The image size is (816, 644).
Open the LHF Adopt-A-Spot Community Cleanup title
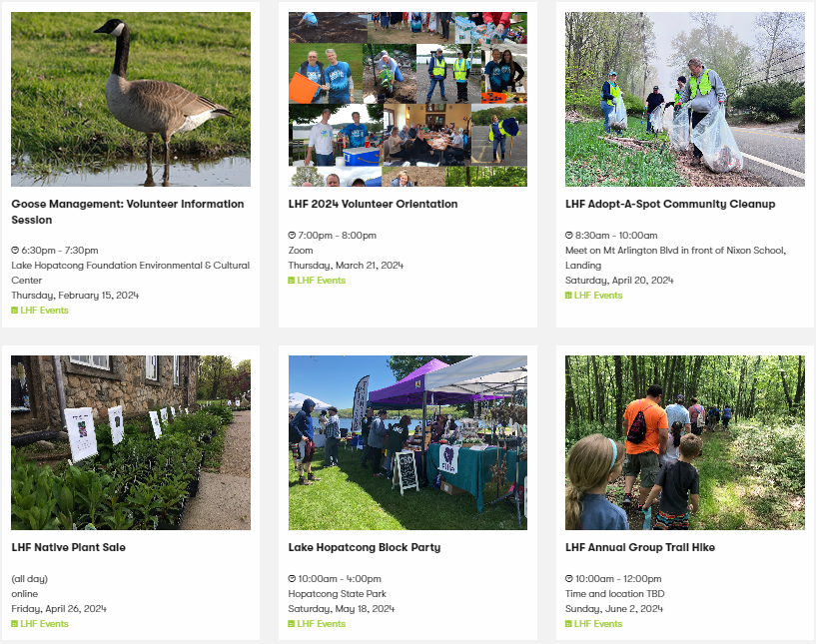pos(670,204)
